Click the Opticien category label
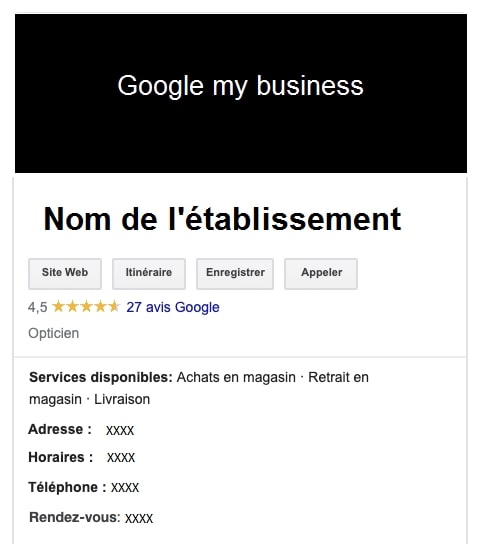Image resolution: width=492 pixels, height=544 pixels. coord(53,333)
